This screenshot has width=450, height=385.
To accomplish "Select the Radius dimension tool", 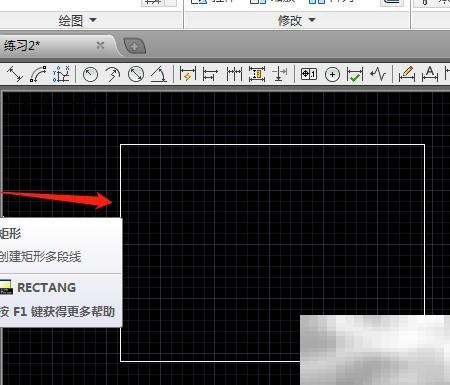I will [x=90, y=74].
